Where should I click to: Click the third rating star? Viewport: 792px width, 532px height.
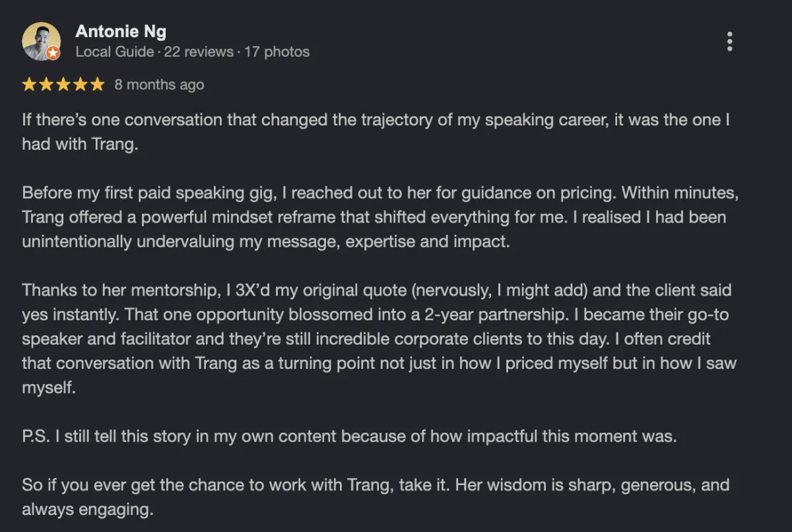(63, 84)
